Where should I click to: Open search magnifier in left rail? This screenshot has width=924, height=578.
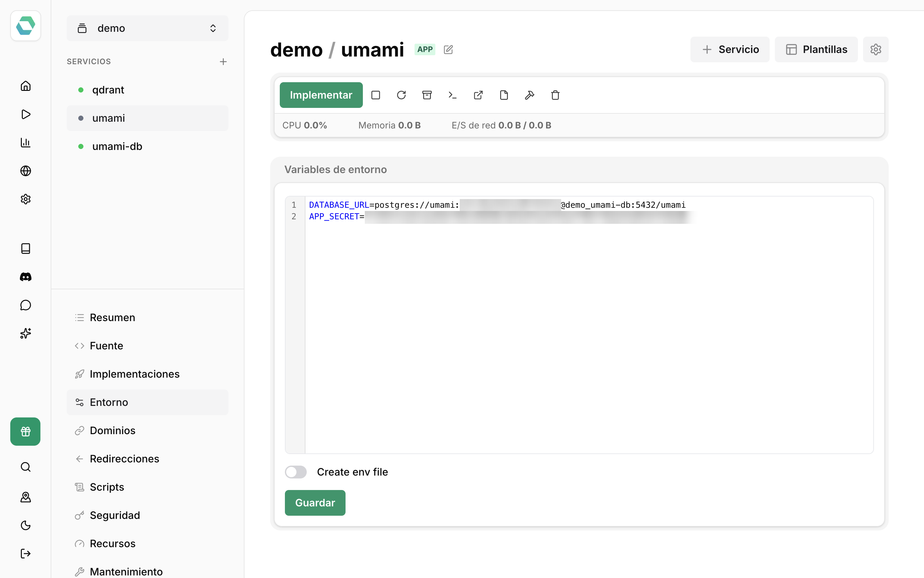pyautogui.click(x=26, y=467)
